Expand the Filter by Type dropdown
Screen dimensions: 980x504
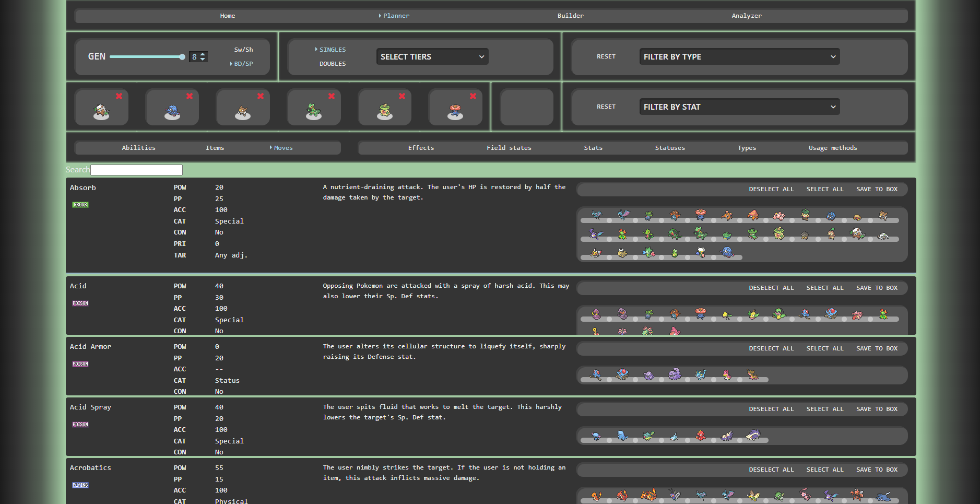pyautogui.click(x=739, y=57)
